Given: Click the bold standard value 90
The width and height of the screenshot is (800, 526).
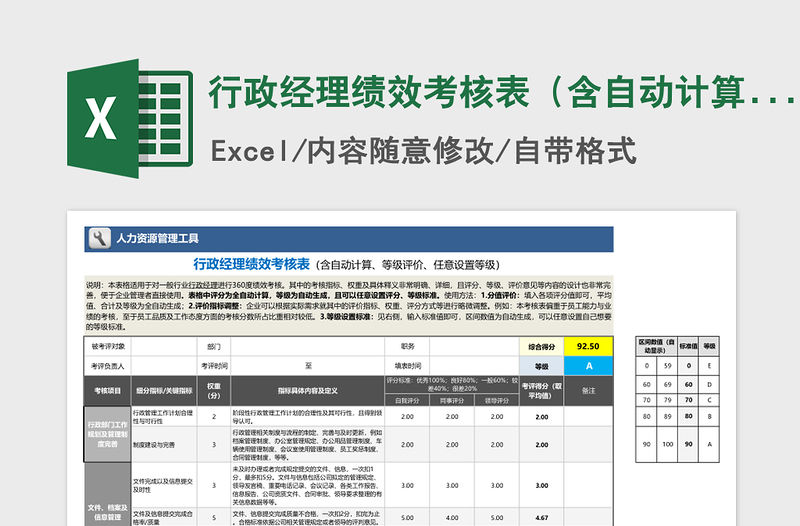Looking at the screenshot, I should tap(688, 444).
